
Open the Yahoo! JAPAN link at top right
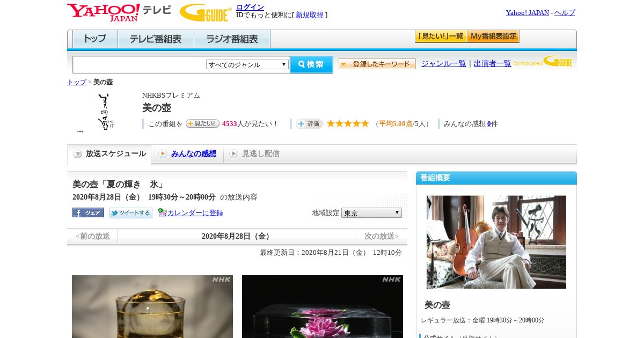pyautogui.click(x=528, y=13)
